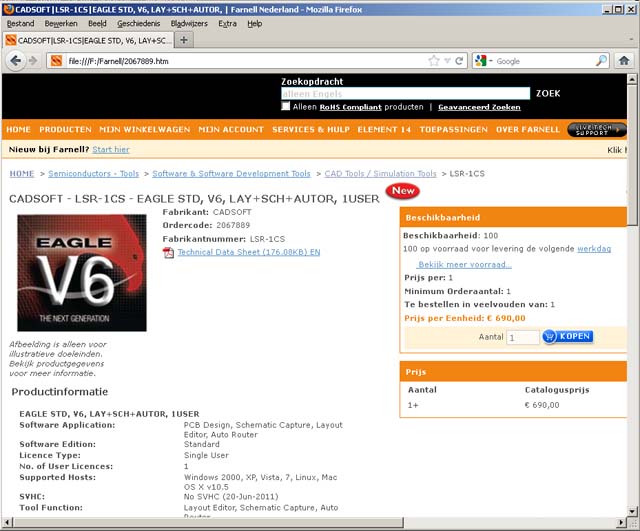This screenshot has width=640, height=531.
Task: Expand the Bekijk meer voorraad link
Action: click(x=464, y=264)
